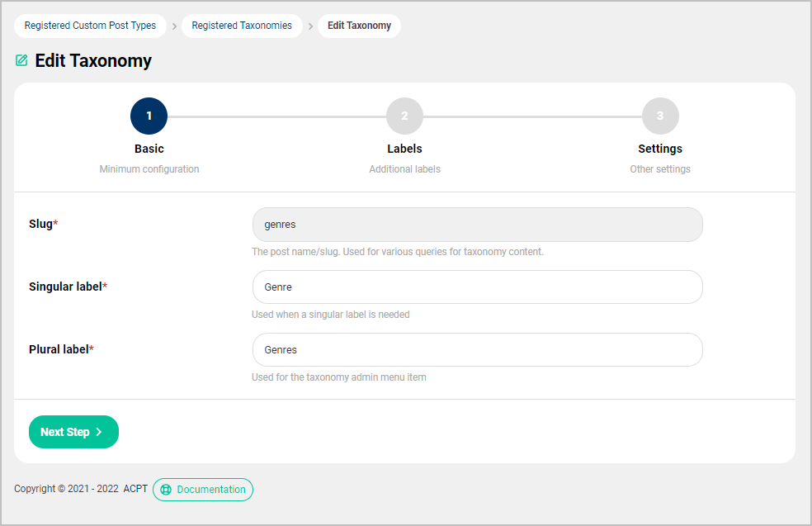Click the Singular label field containing Genre
812x526 pixels.
pyautogui.click(x=477, y=287)
